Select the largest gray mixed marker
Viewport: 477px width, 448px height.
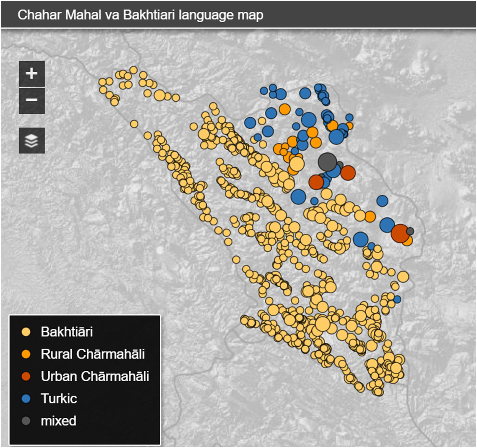coord(327,161)
